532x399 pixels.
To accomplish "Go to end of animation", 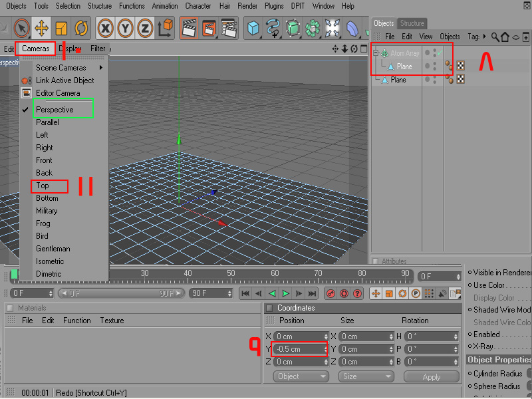I will pos(312,293).
